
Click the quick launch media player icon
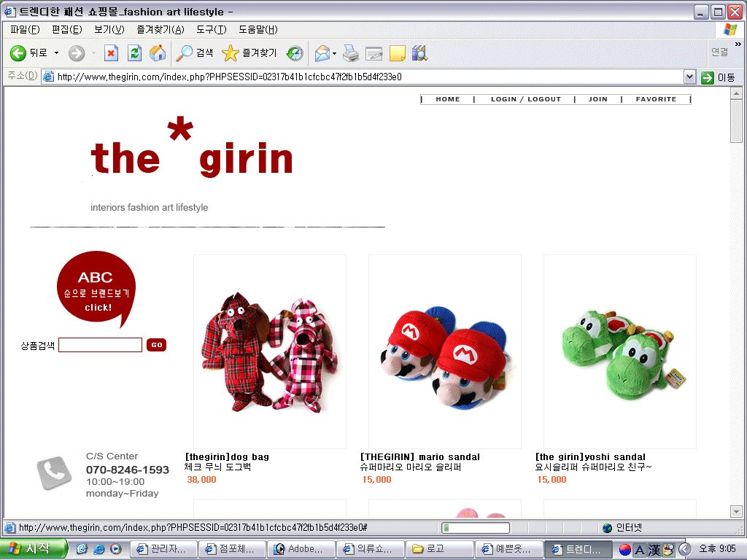click(x=116, y=549)
